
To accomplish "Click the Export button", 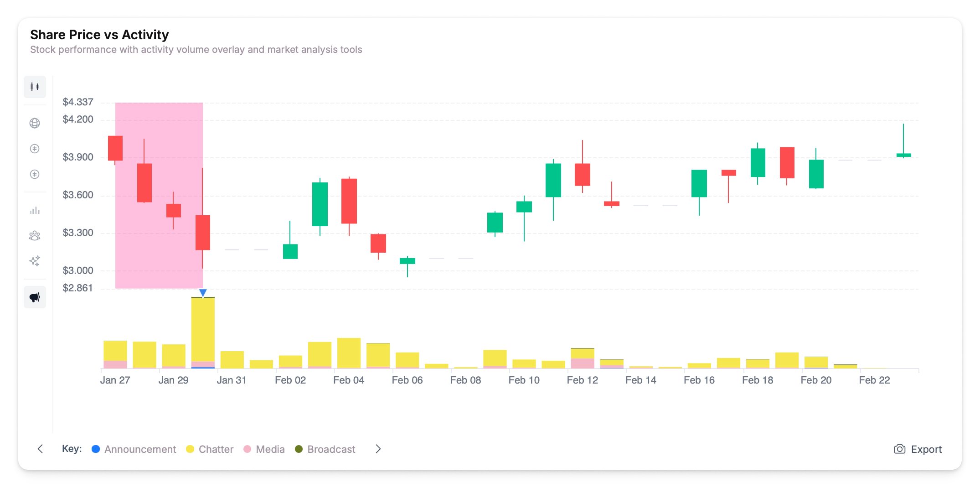I will coord(926,449).
